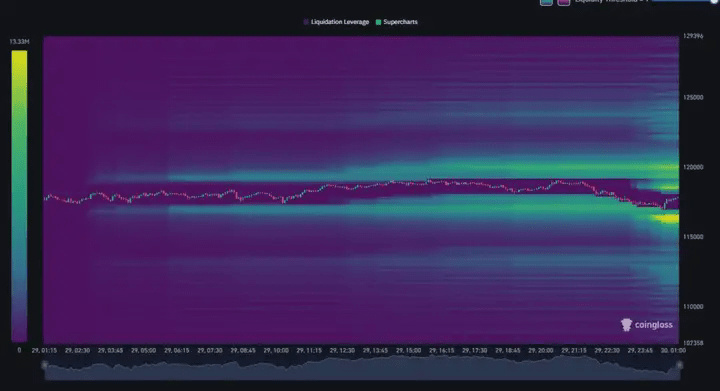Click the 29, 12:30 time axis label
The height and width of the screenshot is (391, 720).
point(342,350)
